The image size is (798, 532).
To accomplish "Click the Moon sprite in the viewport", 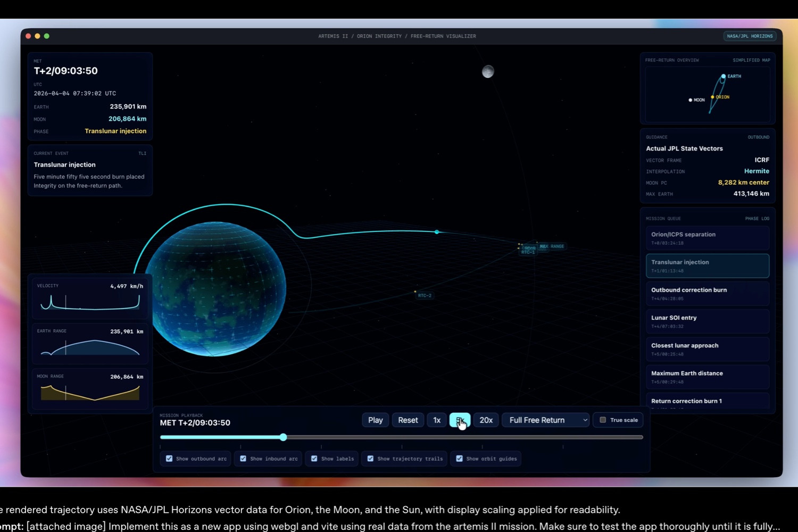I will [x=488, y=71].
